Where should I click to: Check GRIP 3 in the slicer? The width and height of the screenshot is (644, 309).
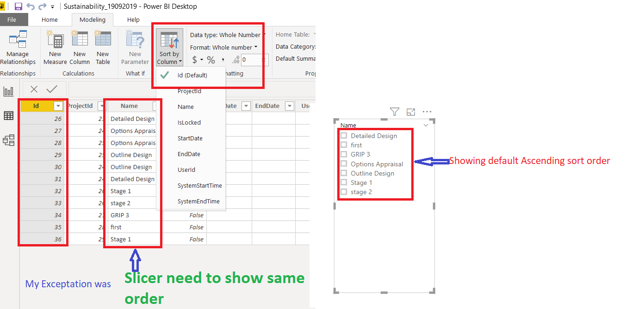(344, 154)
